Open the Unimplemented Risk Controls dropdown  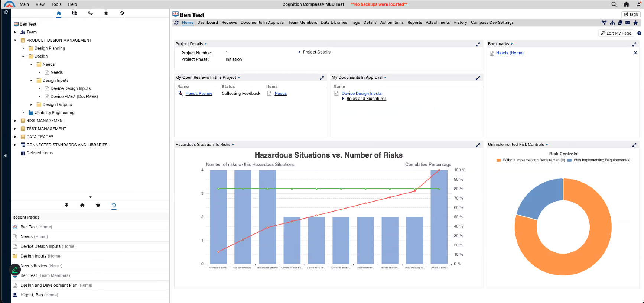point(547,145)
